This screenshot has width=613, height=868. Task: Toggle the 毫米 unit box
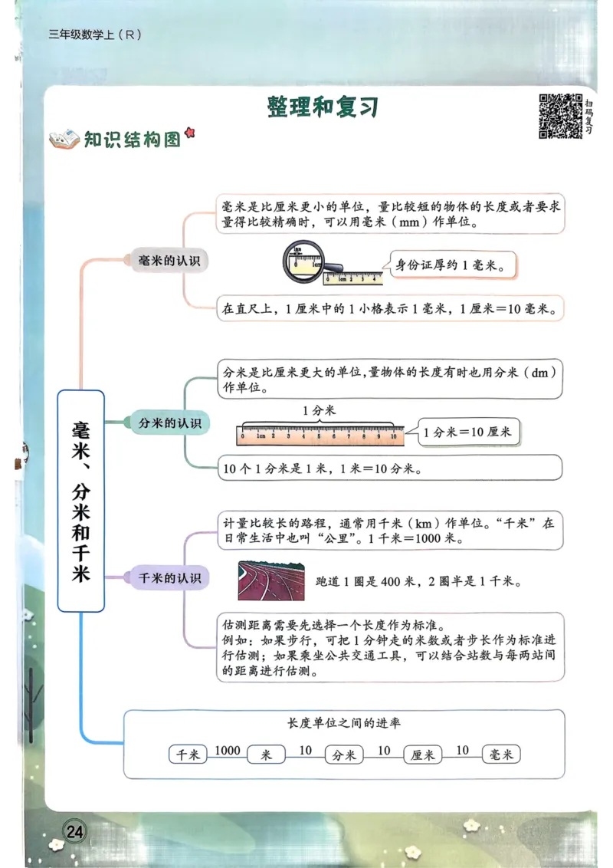[x=500, y=754]
